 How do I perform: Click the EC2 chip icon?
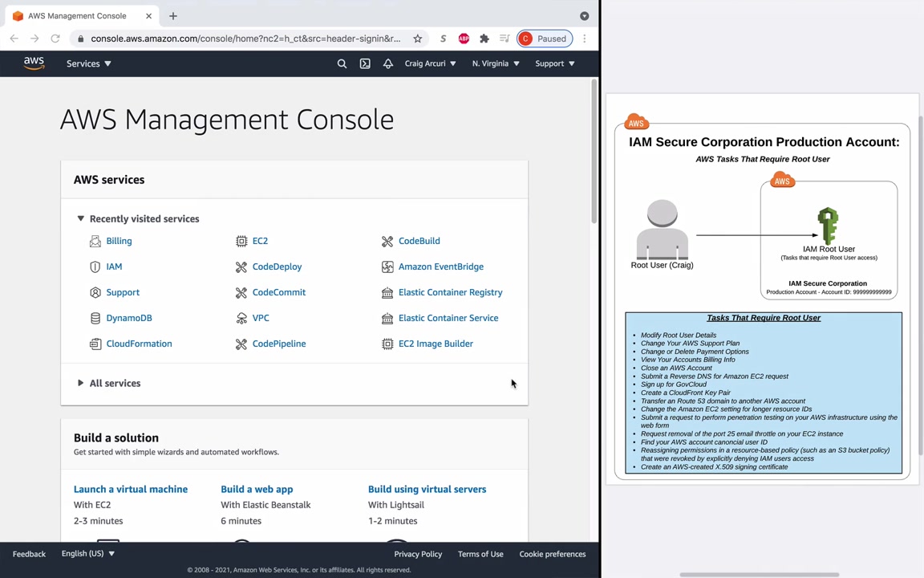[x=241, y=241]
